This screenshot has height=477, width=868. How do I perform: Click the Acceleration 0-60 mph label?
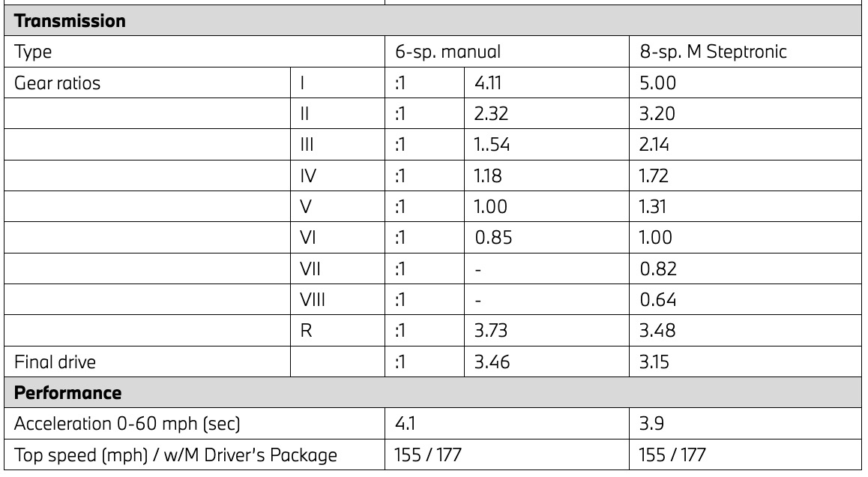[127, 424]
